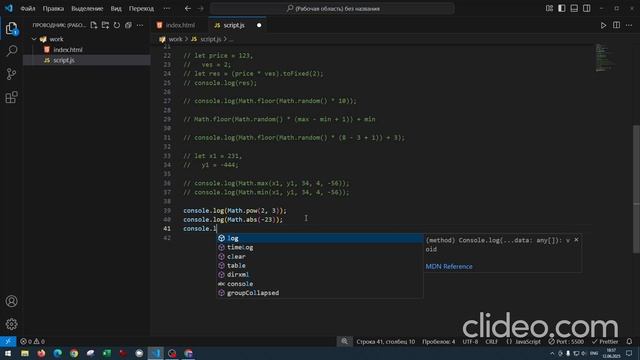Click the work breadcrumb
This screenshot has width=640, height=360.
[175, 39]
